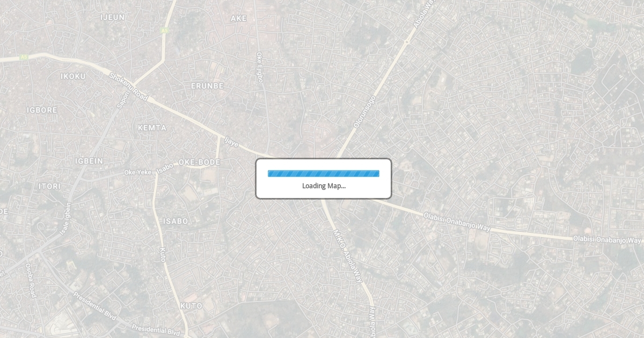644x338 pixels.
Task: Click the Oke Ejigbo street label
Action: [x=260, y=67]
